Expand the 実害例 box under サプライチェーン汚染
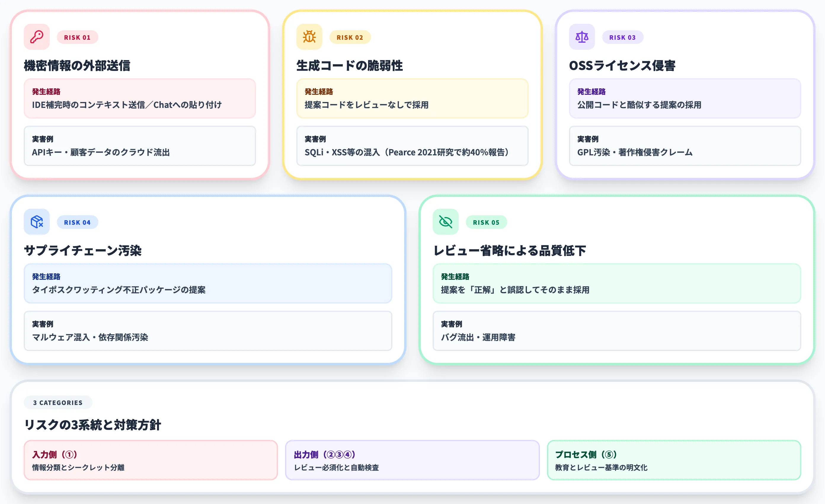Image resolution: width=825 pixels, height=504 pixels. pos(207,331)
